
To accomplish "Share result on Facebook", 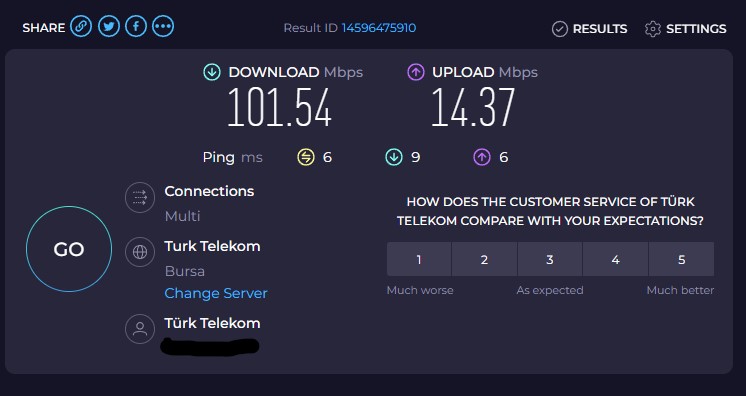I will click(x=136, y=27).
